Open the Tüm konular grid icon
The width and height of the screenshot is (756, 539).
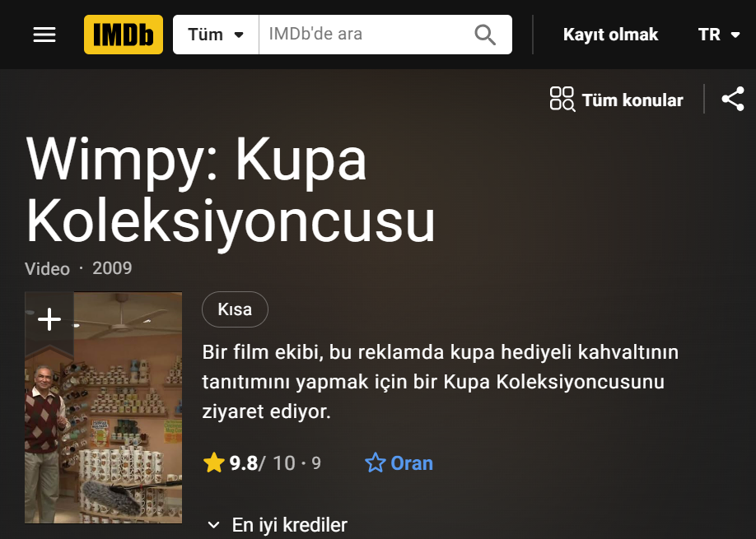click(x=562, y=100)
